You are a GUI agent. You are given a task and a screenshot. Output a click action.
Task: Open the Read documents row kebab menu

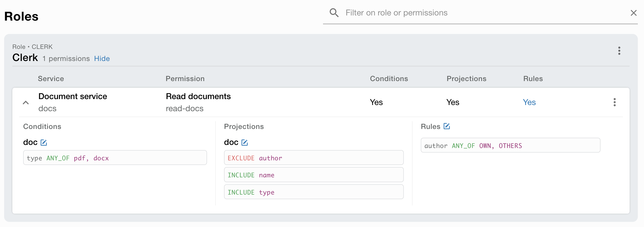[x=615, y=102]
